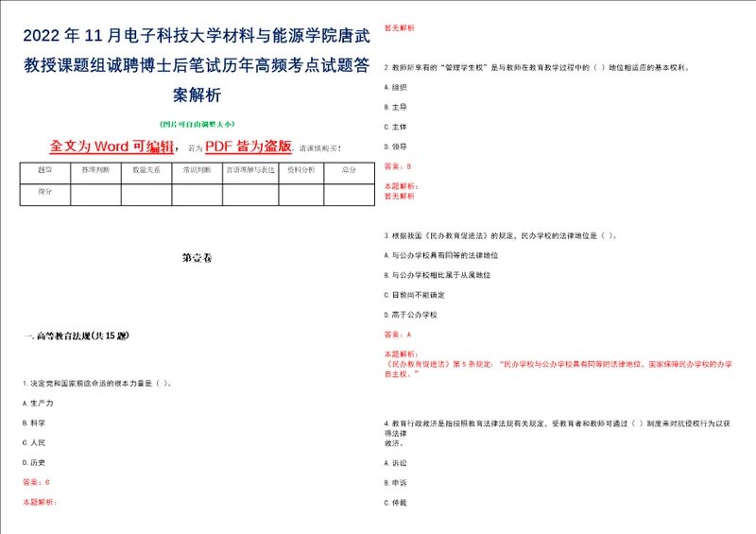Select option "A.组织"
The width and height of the screenshot is (756, 534).
[395, 87]
